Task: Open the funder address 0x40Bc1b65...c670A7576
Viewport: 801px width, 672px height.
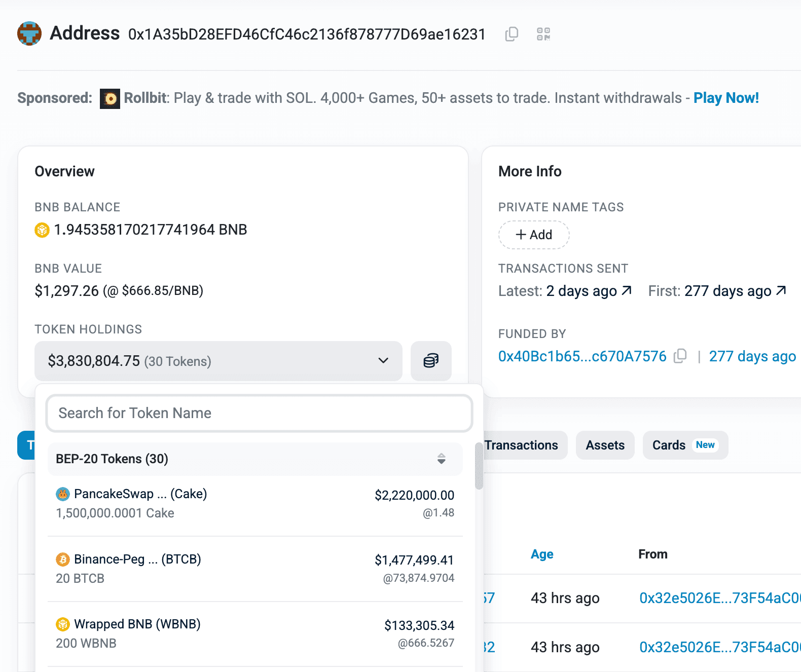Action: click(582, 356)
